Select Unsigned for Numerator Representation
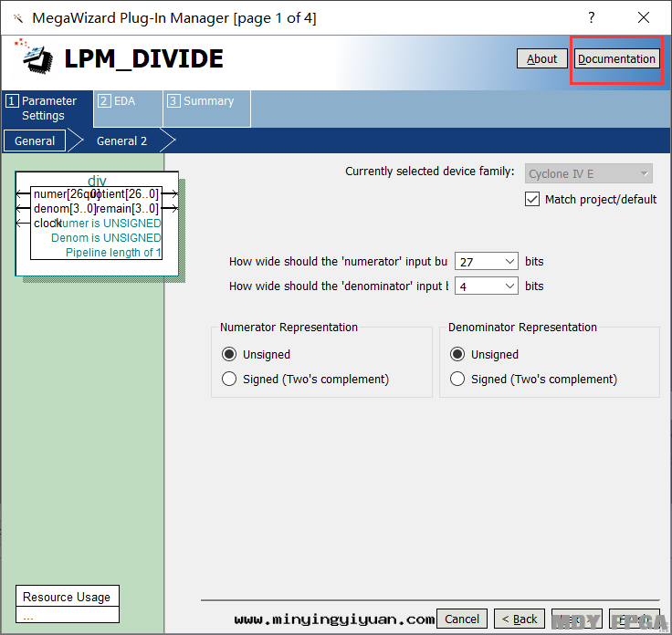This screenshot has width=672, height=635. (x=229, y=354)
